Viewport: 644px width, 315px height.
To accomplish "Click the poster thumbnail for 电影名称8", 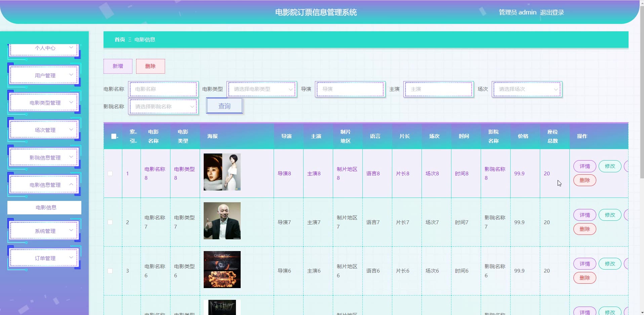I will pyautogui.click(x=222, y=172).
